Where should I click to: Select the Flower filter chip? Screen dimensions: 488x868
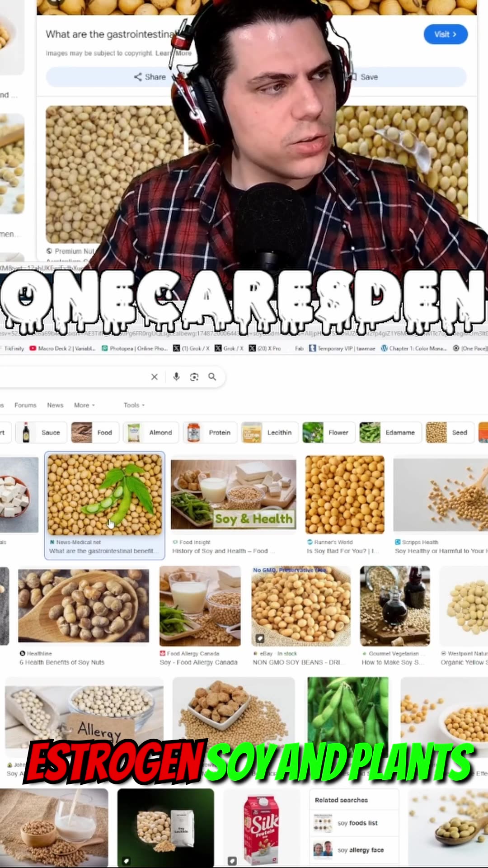328,432
